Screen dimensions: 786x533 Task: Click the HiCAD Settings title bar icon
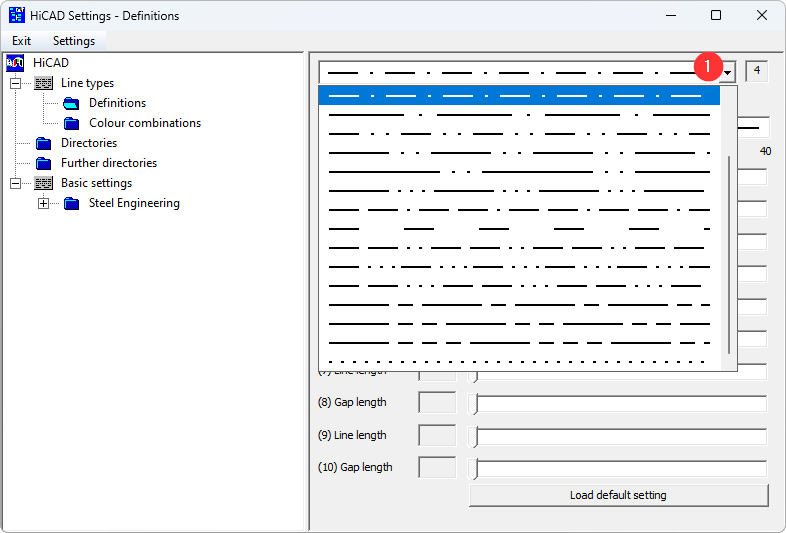[x=17, y=15]
